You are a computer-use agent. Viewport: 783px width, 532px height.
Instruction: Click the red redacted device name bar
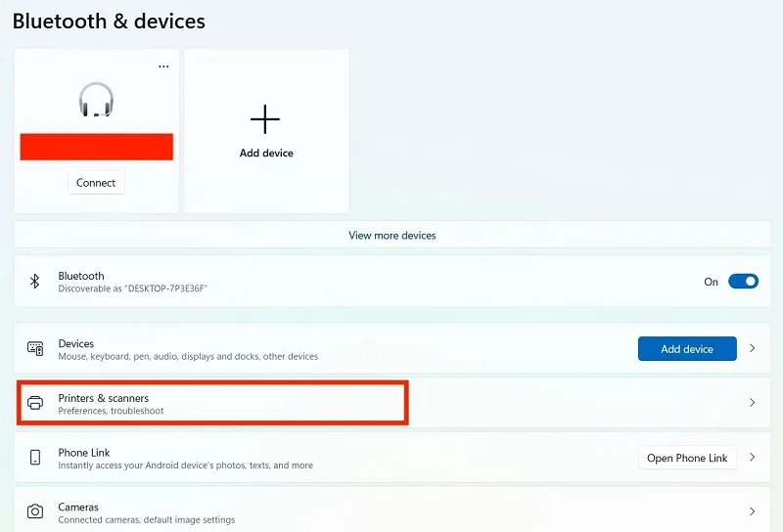96,147
